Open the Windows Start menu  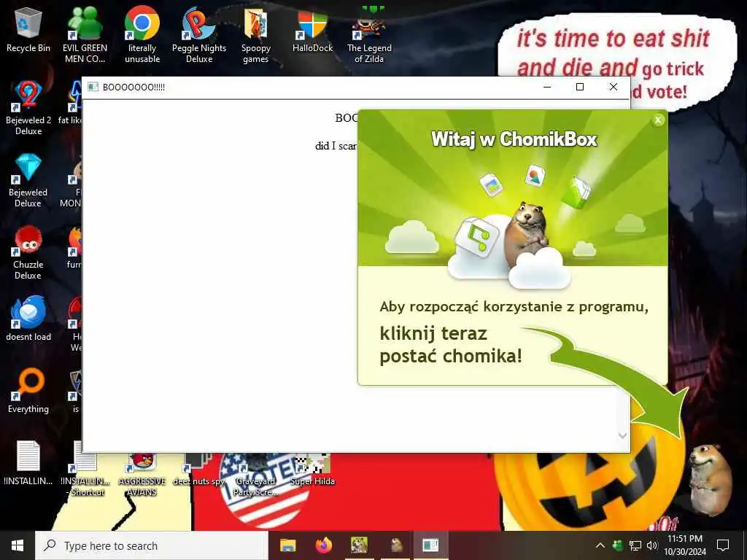tap(18, 545)
